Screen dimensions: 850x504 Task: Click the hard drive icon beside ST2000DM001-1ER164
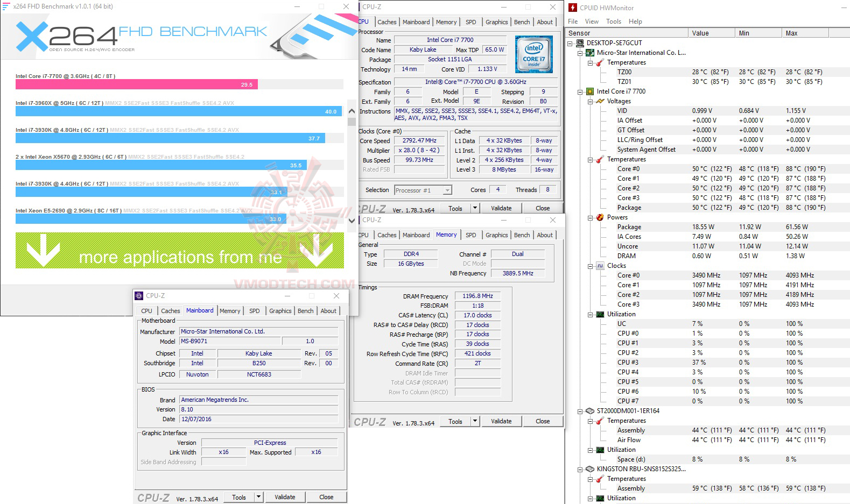click(x=590, y=411)
